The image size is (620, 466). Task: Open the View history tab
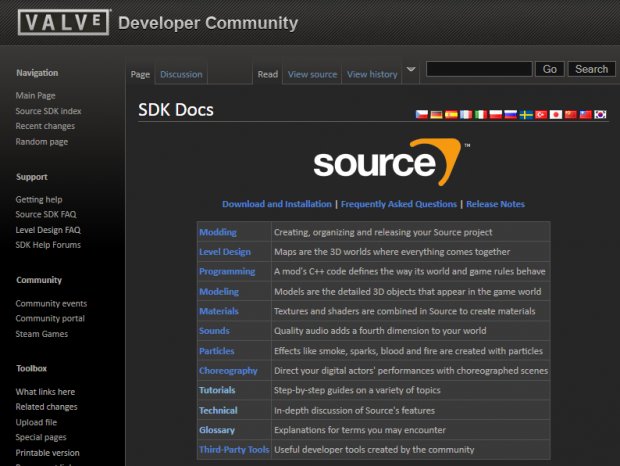[372, 74]
